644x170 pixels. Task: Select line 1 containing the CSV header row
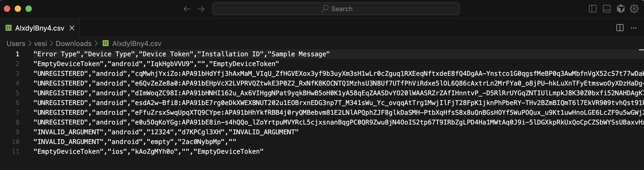(181, 54)
